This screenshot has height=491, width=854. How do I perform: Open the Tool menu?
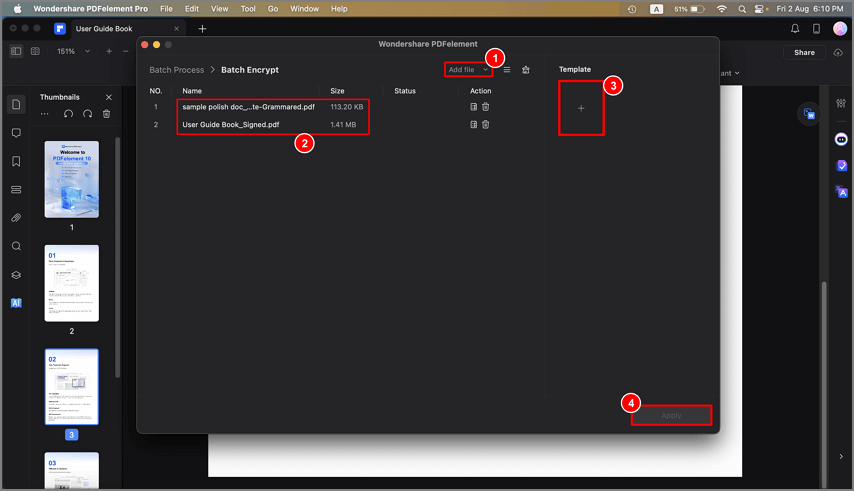coord(248,9)
